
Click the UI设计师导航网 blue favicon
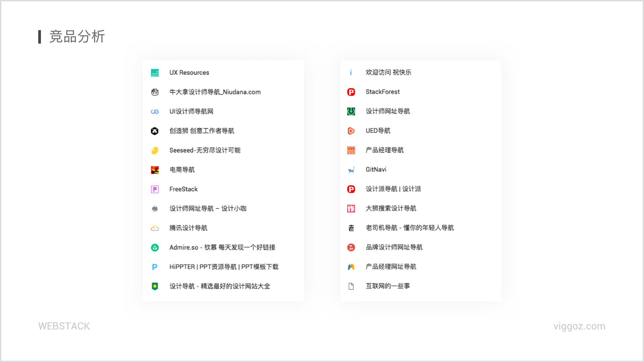coord(155,112)
